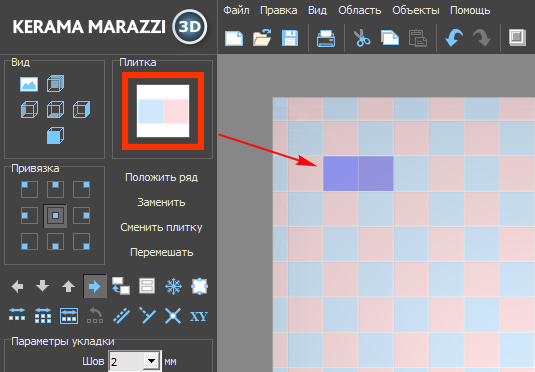The width and height of the screenshot is (535, 372).
Task: Select the solid filled cube view icon
Action: [x=55, y=135]
